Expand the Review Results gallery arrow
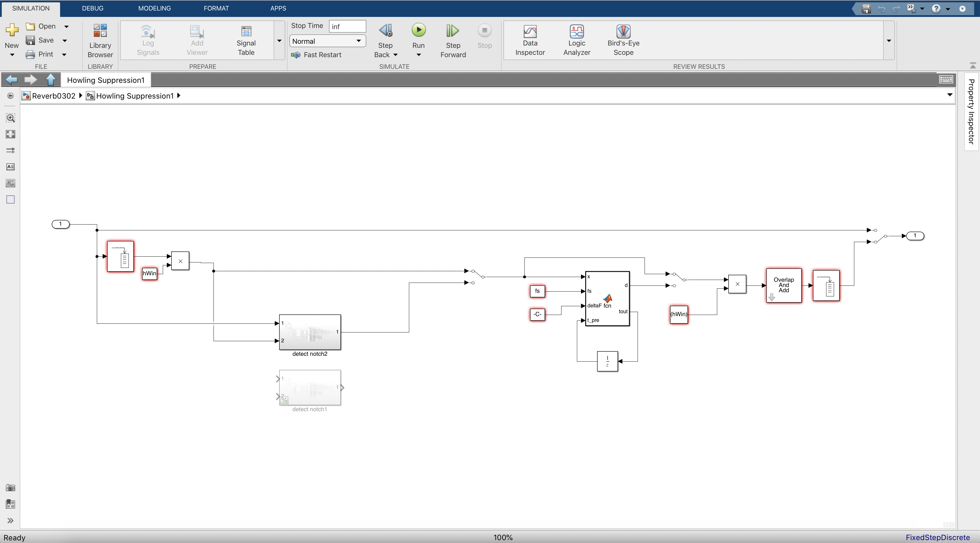The width and height of the screenshot is (980, 543). pos(889,41)
